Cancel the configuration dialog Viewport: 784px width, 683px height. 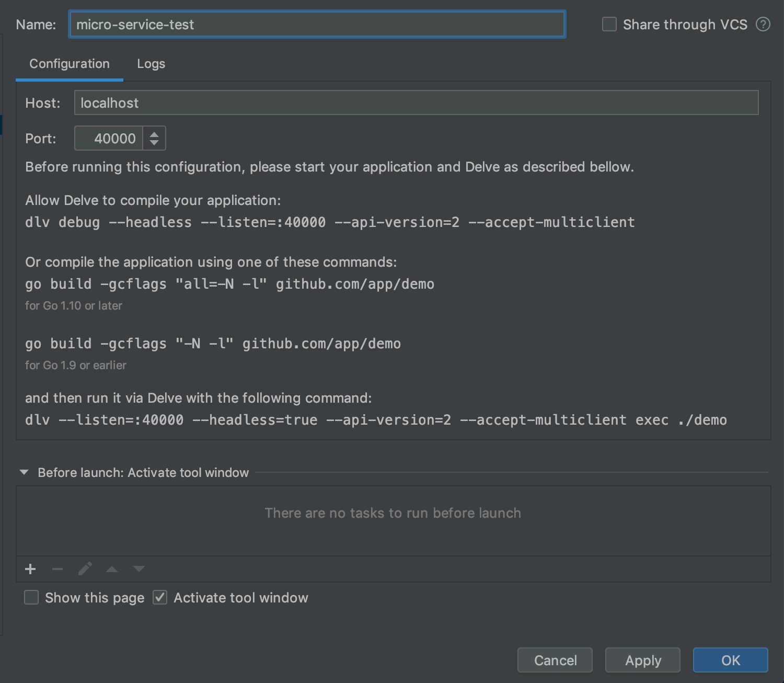[x=554, y=660]
